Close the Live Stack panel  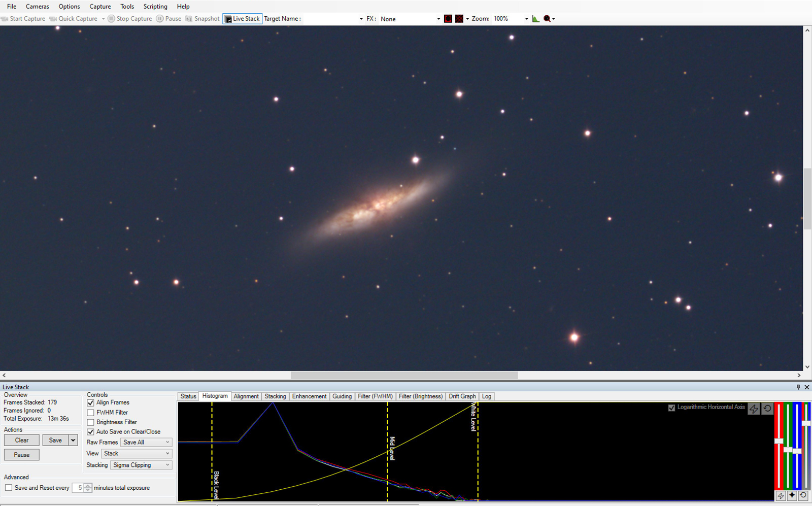point(807,387)
